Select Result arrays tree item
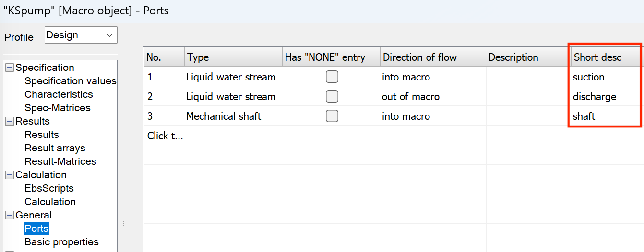This screenshot has height=252, width=644. [x=55, y=148]
